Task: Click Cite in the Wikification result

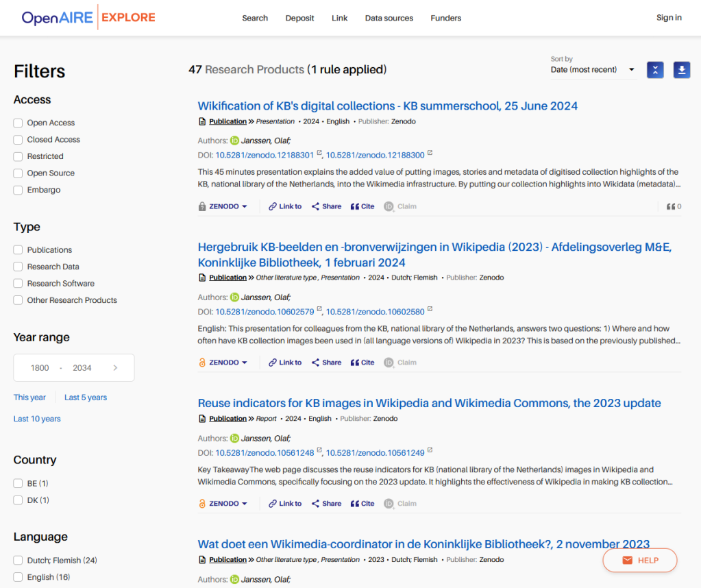Action: pos(362,206)
